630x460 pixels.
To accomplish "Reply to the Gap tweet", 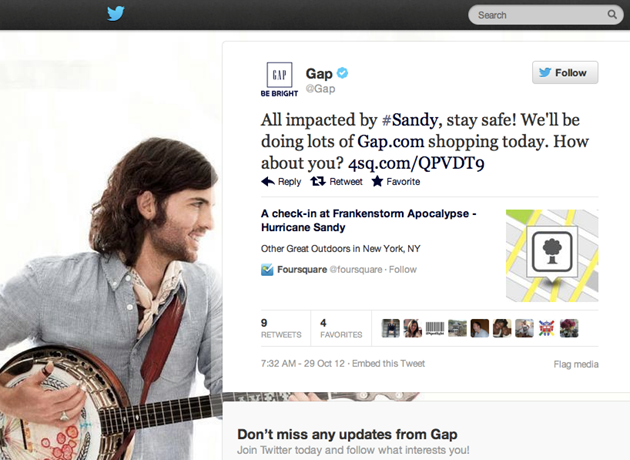I will [x=281, y=182].
